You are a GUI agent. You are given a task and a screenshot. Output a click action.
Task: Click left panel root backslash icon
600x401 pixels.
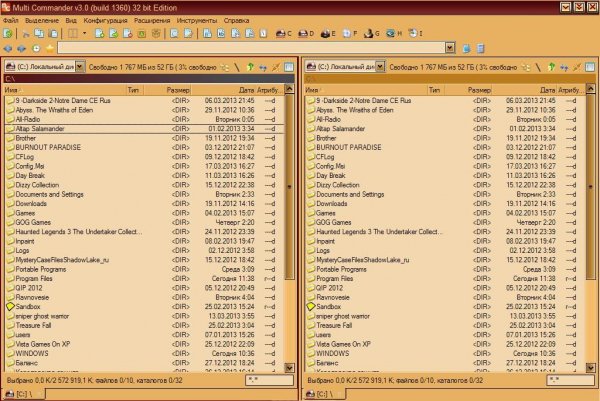coord(237,67)
